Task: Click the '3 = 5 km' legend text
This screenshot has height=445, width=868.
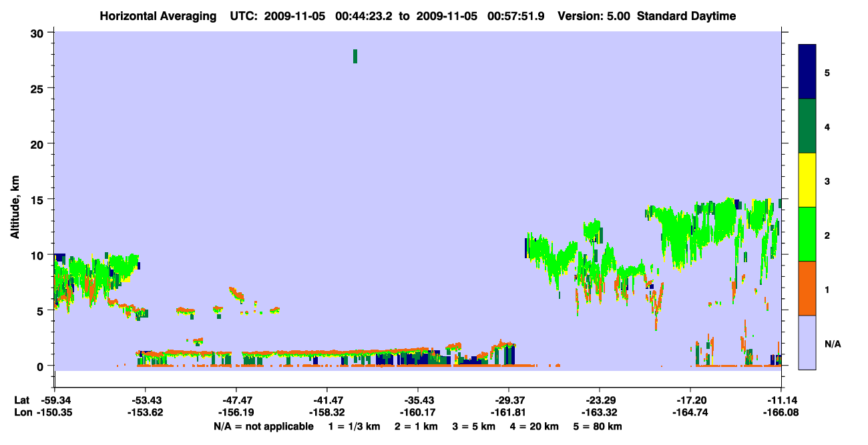Action: (x=474, y=426)
